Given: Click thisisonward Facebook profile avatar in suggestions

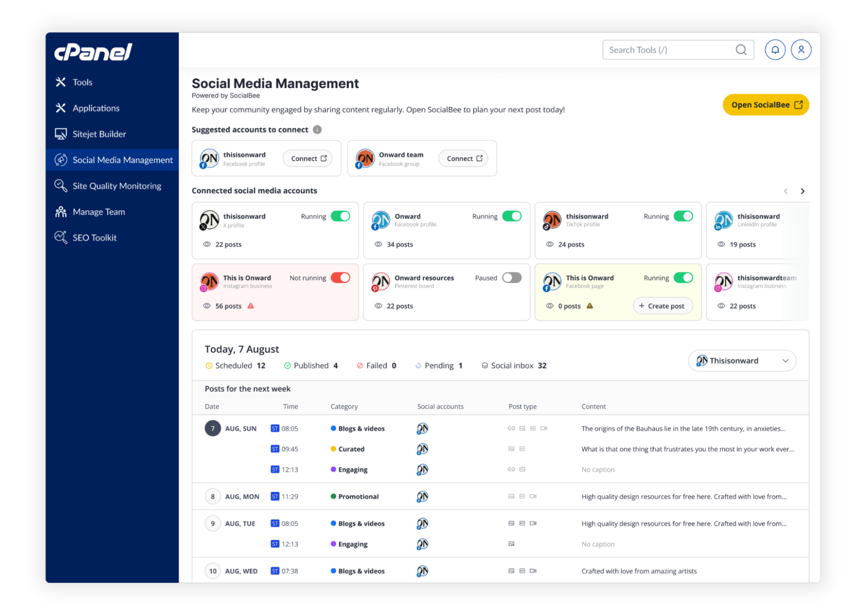Looking at the screenshot, I should [209, 159].
